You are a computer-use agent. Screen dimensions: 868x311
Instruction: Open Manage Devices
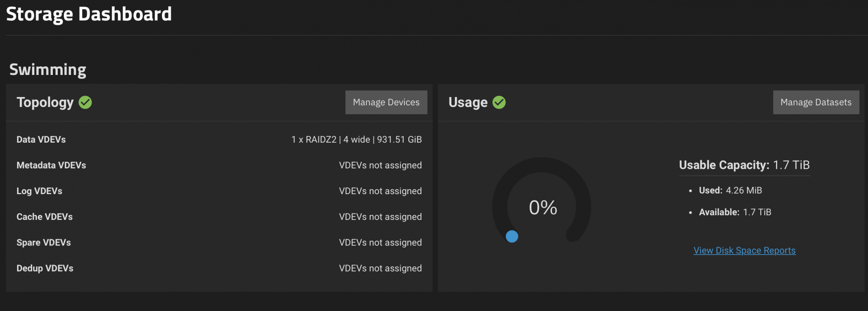[x=386, y=102]
